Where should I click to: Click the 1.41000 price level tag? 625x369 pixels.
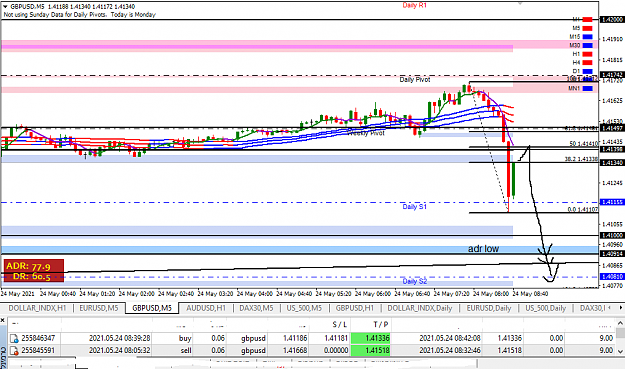pyautogui.click(x=612, y=236)
